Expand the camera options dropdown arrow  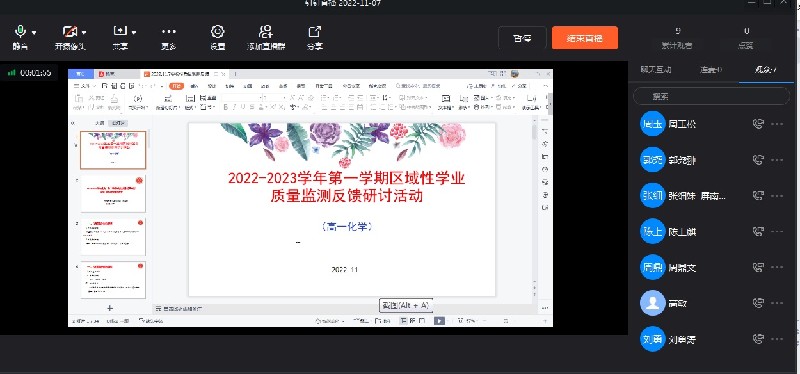click(x=84, y=33)
